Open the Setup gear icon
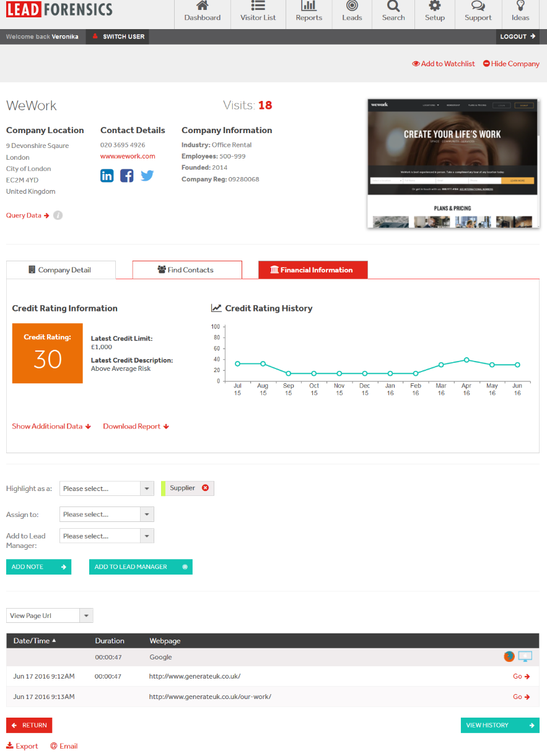This screenshot has height=756, width=547. (x=435, y=6)
